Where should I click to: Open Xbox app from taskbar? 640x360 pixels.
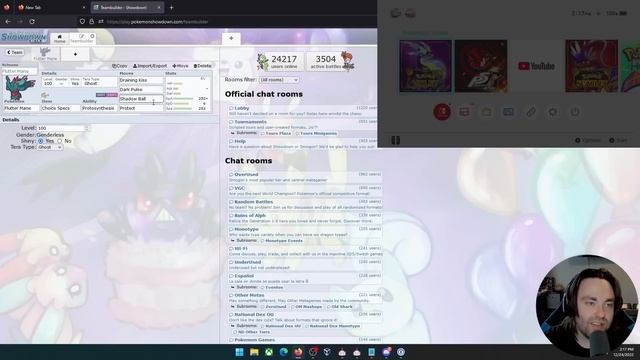[x=269, y=352]
